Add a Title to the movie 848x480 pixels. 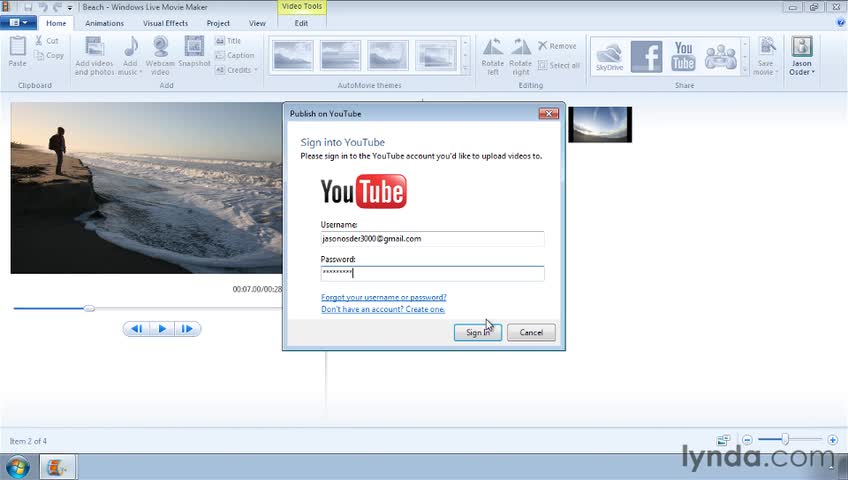tap(228, 41)
